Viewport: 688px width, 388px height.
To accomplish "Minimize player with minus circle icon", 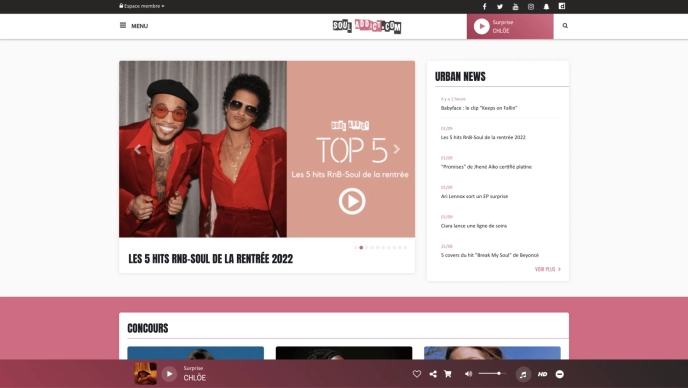I will pyautogui.click(x=559, y=374).
